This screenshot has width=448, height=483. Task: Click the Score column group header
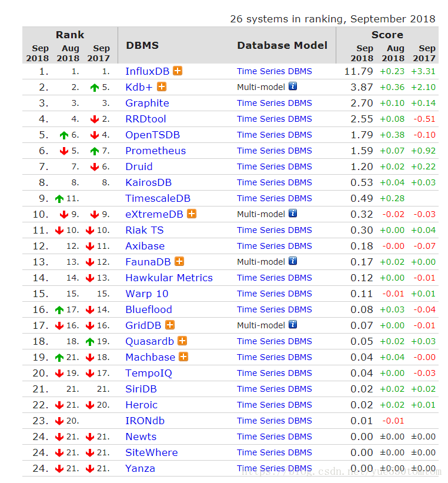click(x=387, y=35)
